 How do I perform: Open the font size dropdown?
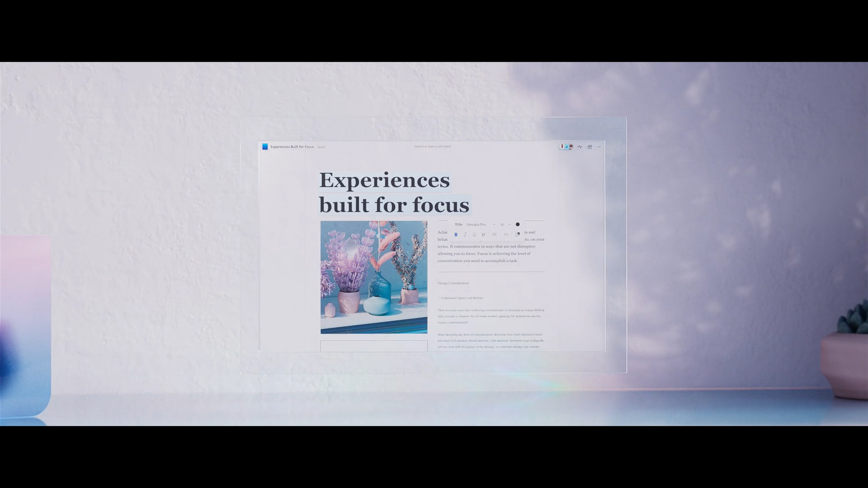click(x=505, y=225)
